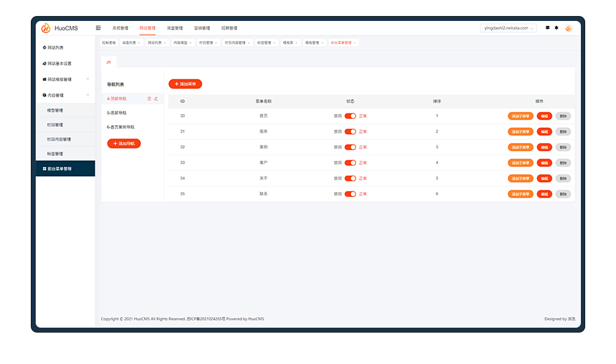Click 添加子菜单 for the 服务 row
Screen dimensions: 616x364
coord(521,131)
